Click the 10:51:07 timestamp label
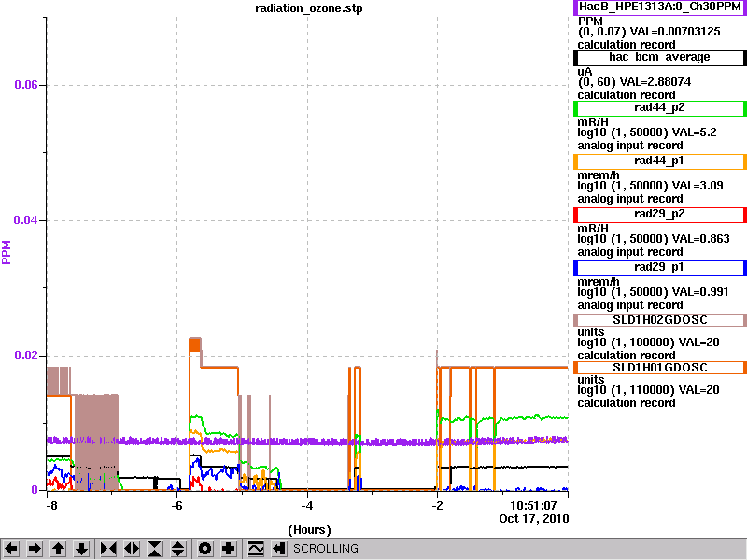 pyautogui.click(x=533, y=505)
